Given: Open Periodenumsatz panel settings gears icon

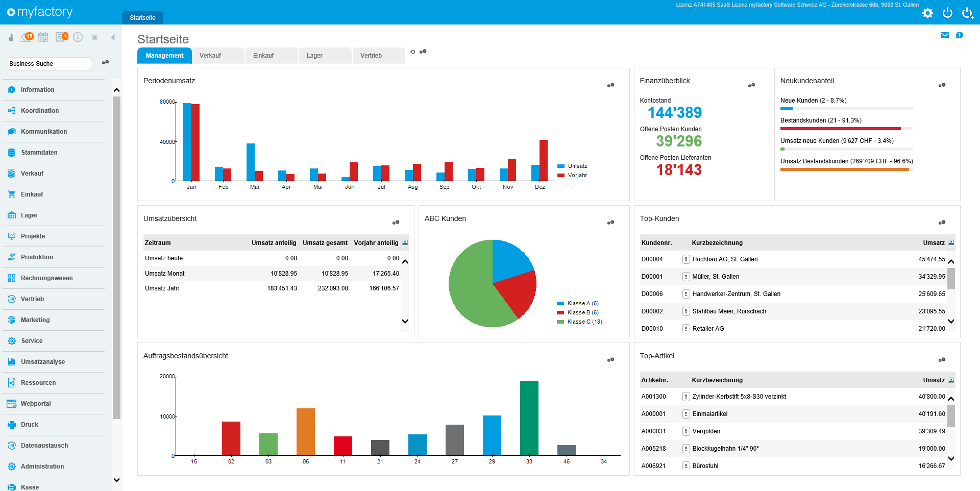Looking at the screenshot, I should point(610,85).
